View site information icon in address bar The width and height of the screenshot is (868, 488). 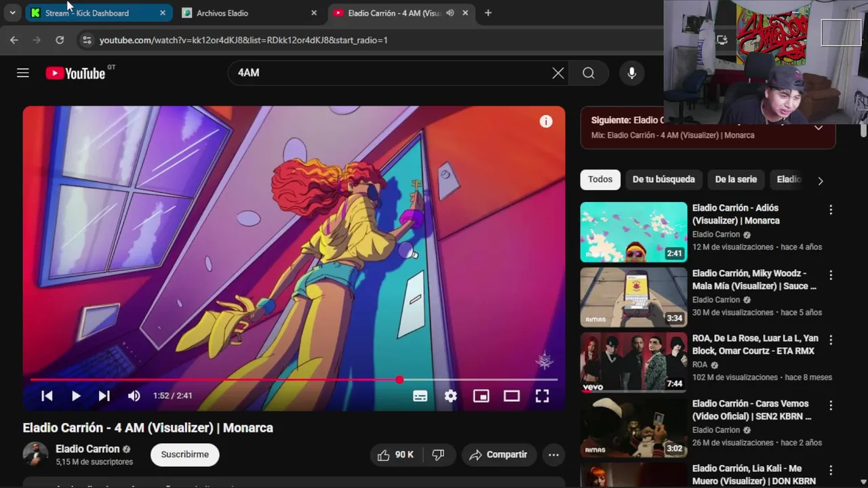(86, 40)
